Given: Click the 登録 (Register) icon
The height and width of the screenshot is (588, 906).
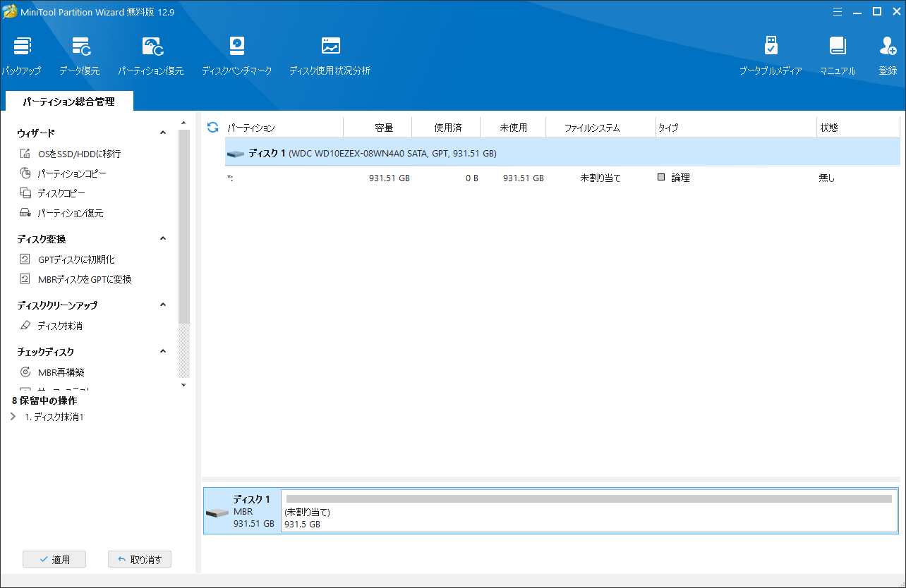Looking at the screenshot, I should click(x=888, y=56).
